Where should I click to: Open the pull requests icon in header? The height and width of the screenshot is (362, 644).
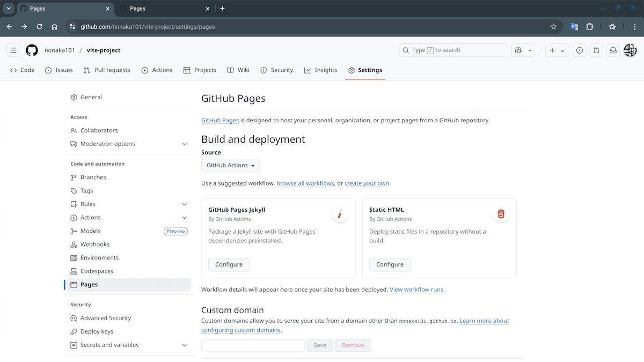(596, 50)
